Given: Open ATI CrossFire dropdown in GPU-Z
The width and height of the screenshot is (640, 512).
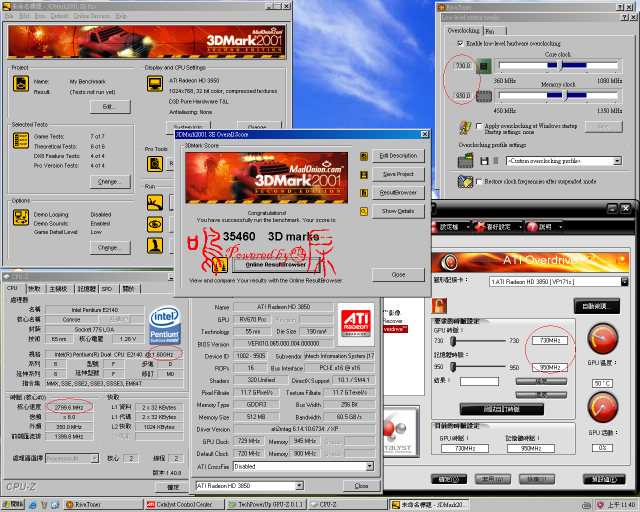Looking at the screenshot, I should click(370, 466).
